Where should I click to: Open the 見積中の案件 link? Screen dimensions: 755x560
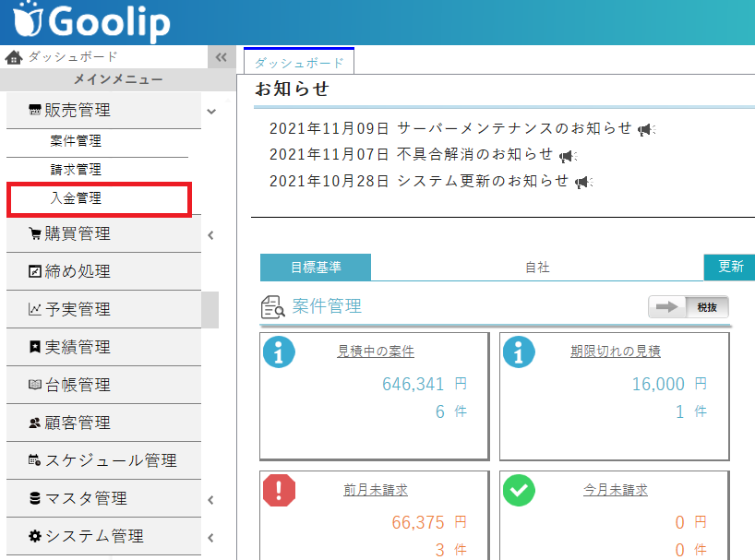(376, 351)
